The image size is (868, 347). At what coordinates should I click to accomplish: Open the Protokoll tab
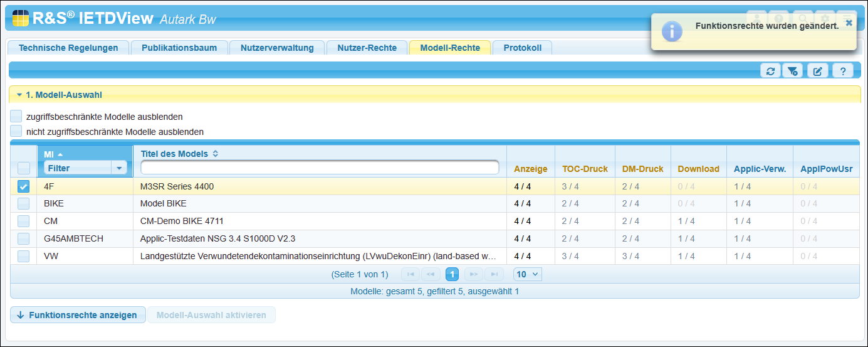point(522,48)
